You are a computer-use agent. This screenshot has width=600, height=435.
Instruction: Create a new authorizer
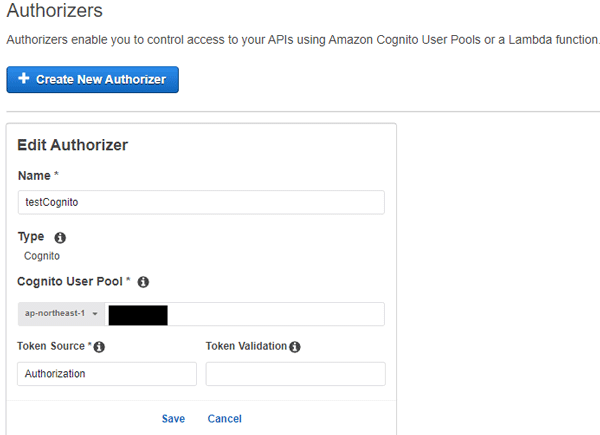click(93, 80)
